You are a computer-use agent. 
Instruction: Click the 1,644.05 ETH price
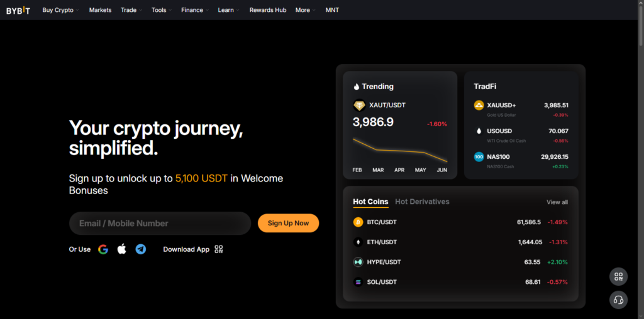[x=530, y=242]
